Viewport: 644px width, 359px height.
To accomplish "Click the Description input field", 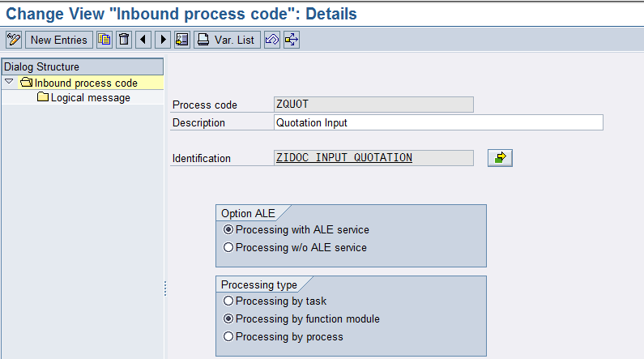I will (438, 122).
